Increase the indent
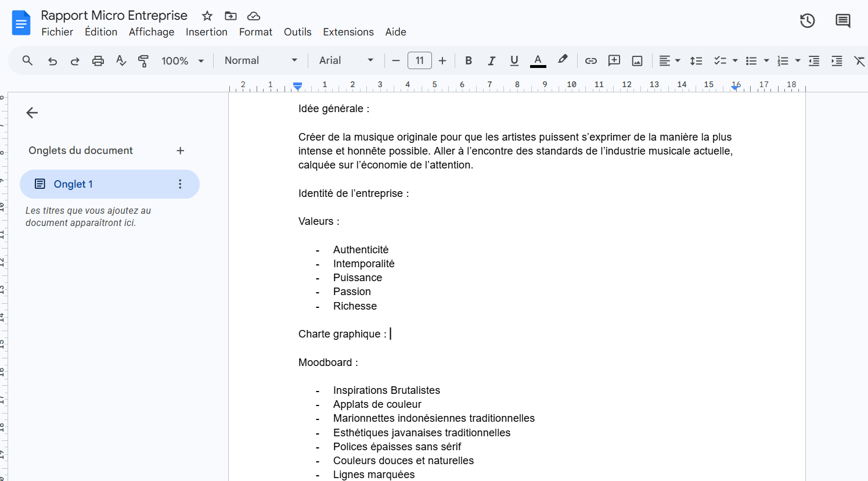 pyautogui.click(x=837, y=60)
